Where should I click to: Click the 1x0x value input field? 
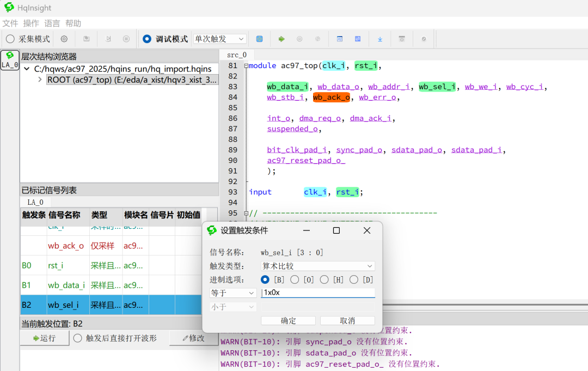318,293
